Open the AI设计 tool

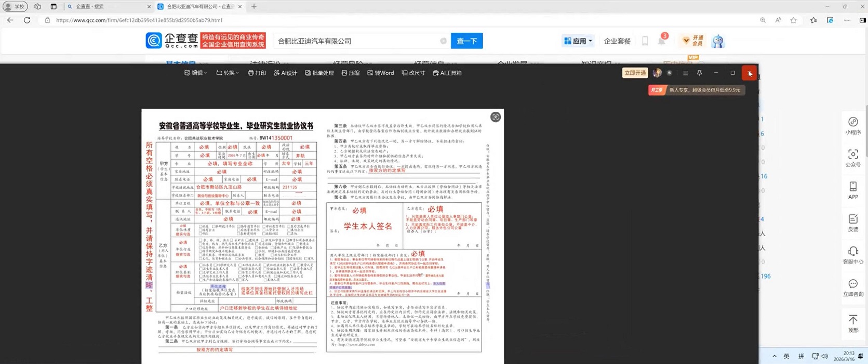(285, 73)
